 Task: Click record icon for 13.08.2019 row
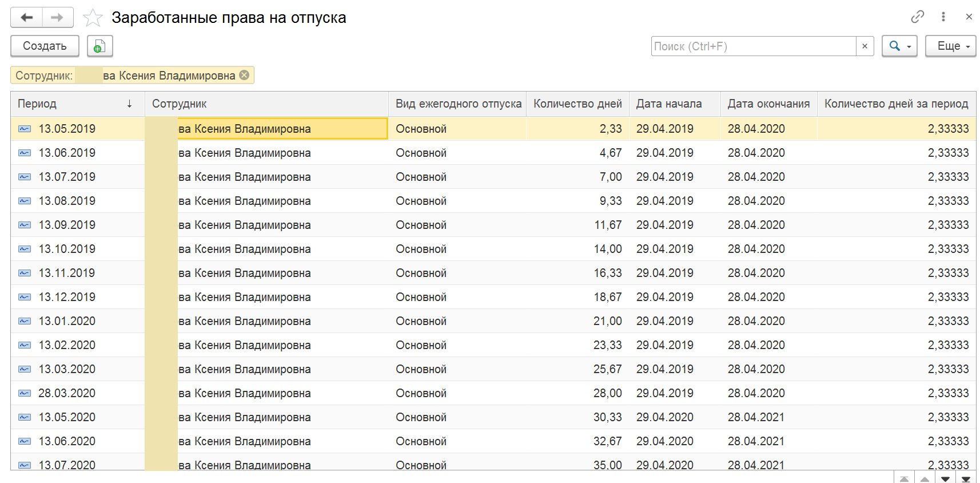click(x=25, y=201)
